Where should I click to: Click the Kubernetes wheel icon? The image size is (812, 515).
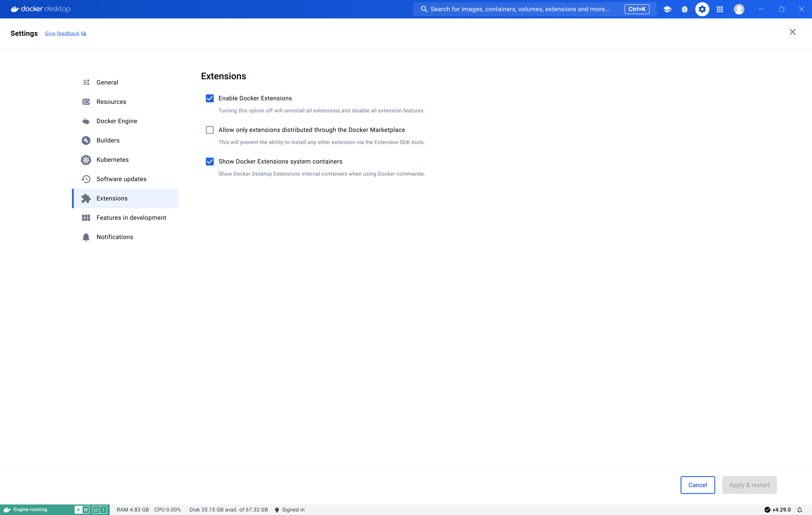point(86,160)
